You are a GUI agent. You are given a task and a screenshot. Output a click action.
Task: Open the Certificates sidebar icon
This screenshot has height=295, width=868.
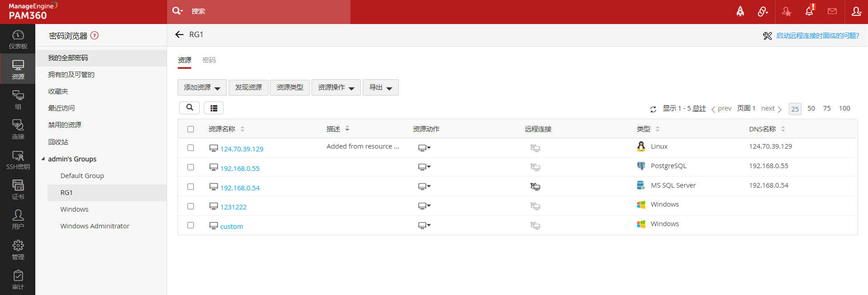point(18,189)
